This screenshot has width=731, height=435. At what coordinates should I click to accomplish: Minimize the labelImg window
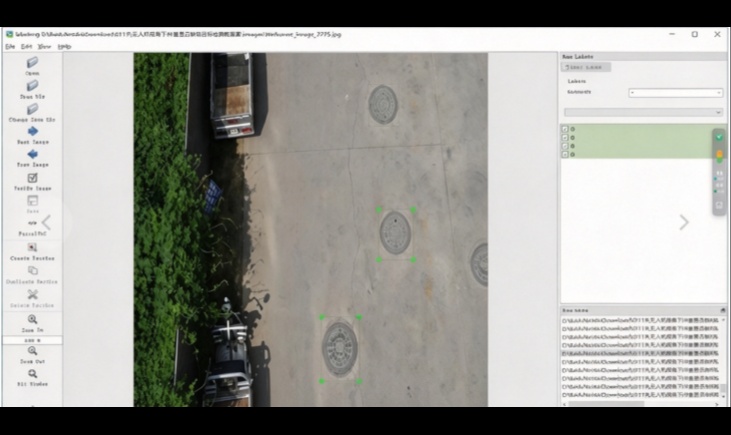[672, 34]
